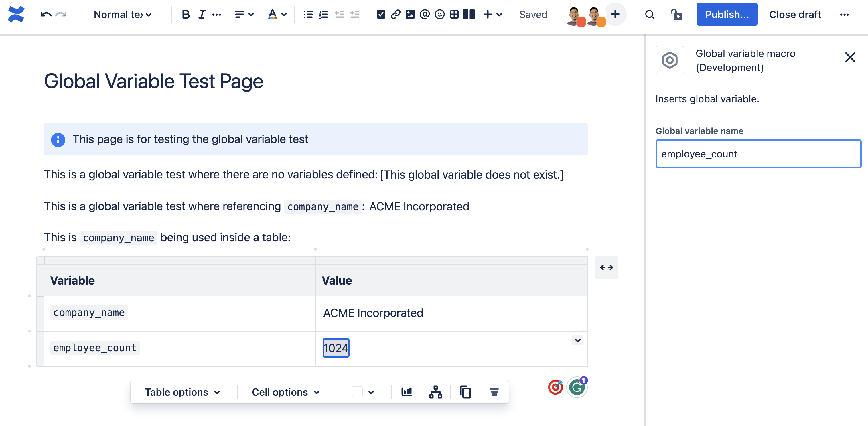Open more text formatting options
The height and width of the screenshot is (426, 868).
[217, 15]
